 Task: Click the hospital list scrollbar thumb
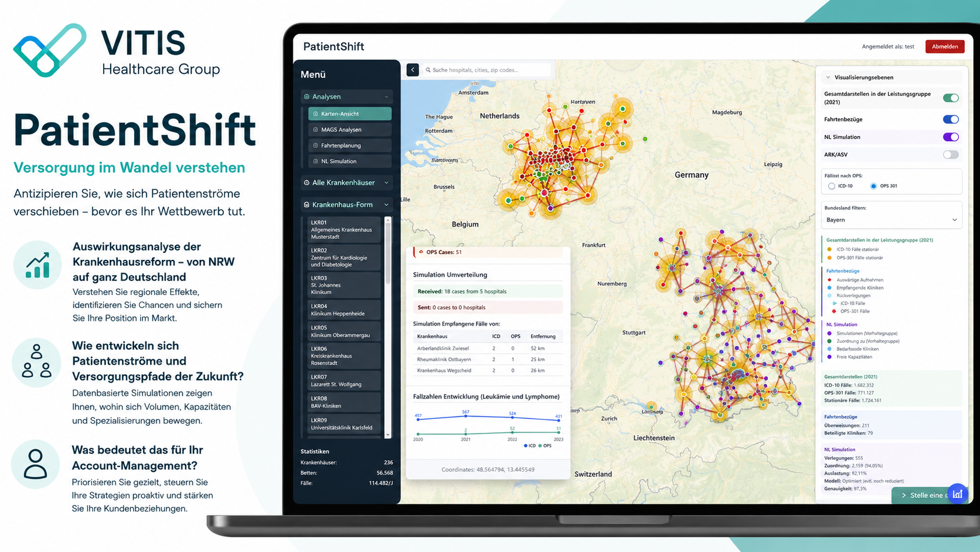tap(387, 253)
